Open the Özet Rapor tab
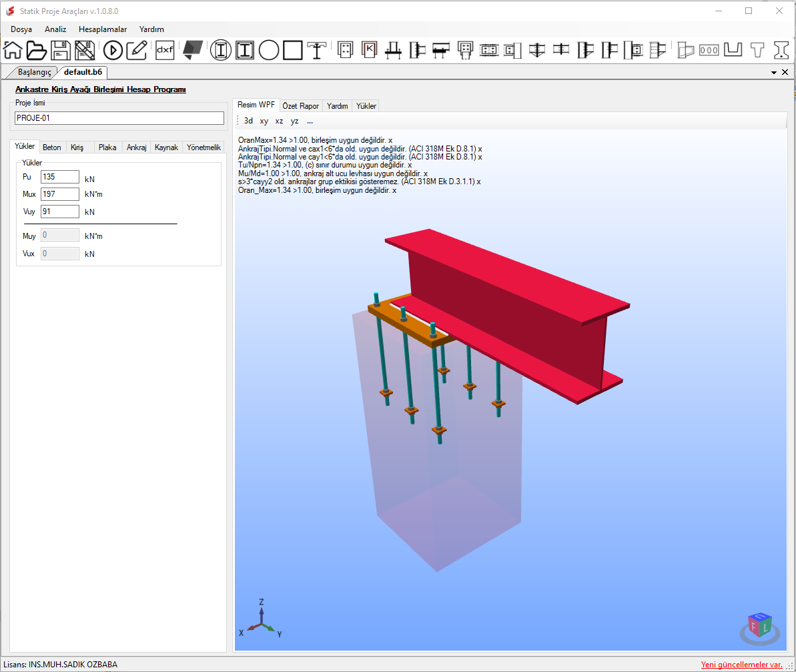Viewport: 796px width, 672px height. coord(300,106)
